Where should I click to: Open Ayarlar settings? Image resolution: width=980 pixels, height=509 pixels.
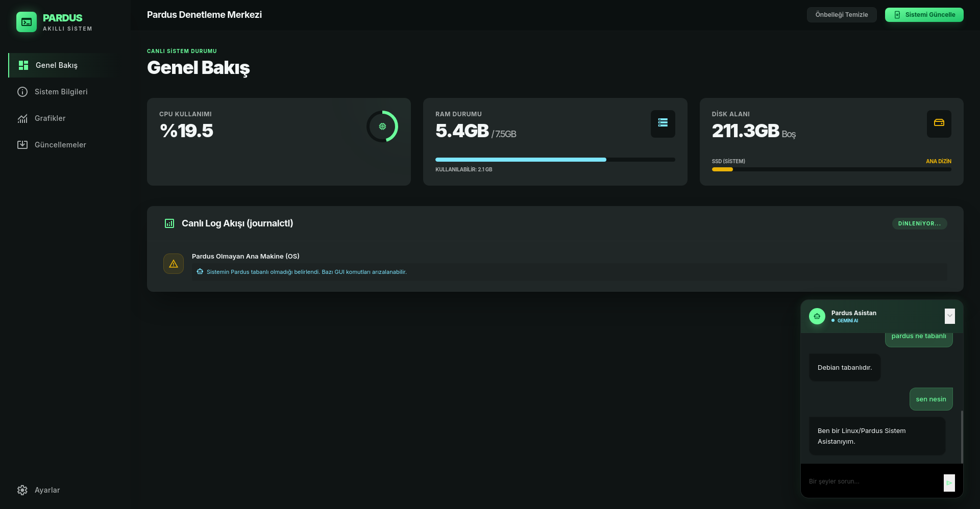click(47, 490)
